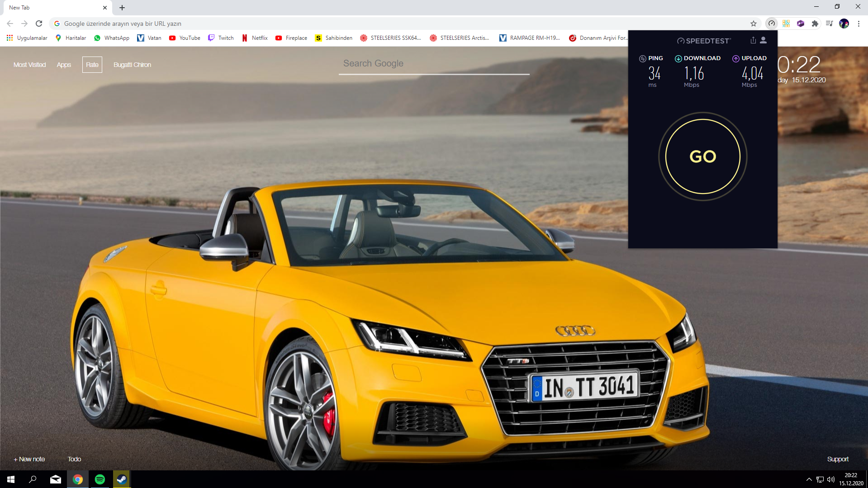Add a new note
This screenshot has width=868, height=488.
(x=29, y=459)
